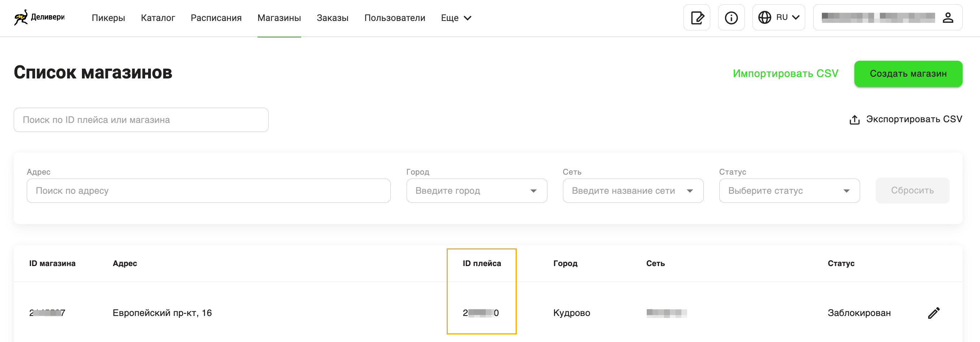980x342 pixels.
Task: Click the ID плейса column header
Action: tap(481, 263)
